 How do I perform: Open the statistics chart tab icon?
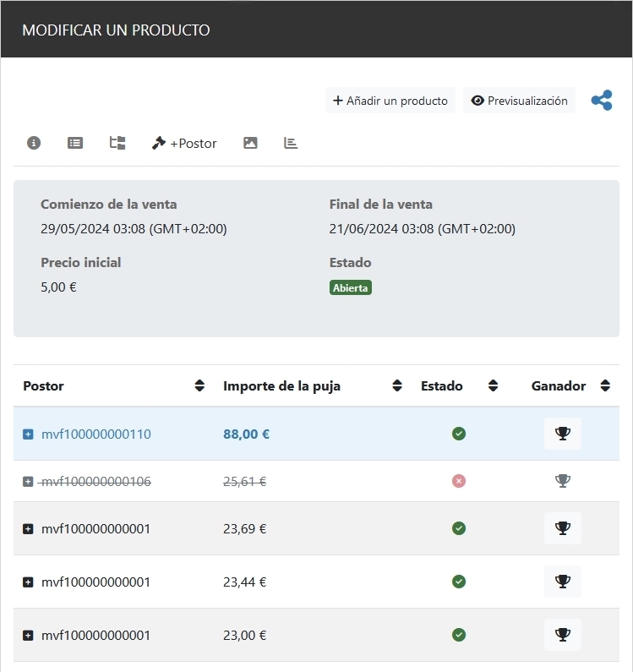point(291,143)
